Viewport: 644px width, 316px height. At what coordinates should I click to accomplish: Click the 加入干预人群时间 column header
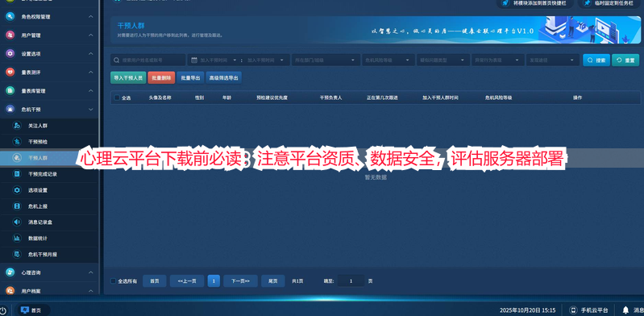tap(440, 98)
